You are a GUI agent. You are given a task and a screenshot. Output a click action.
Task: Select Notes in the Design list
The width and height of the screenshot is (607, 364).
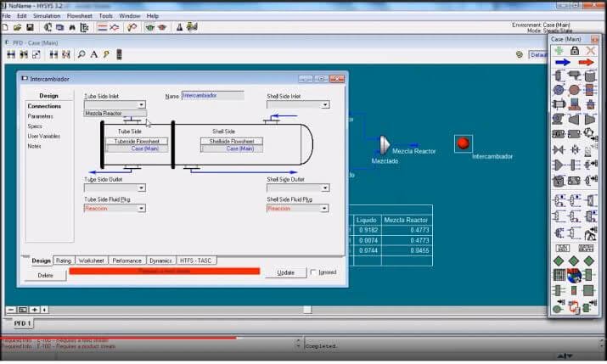click(x=34, y=146)
